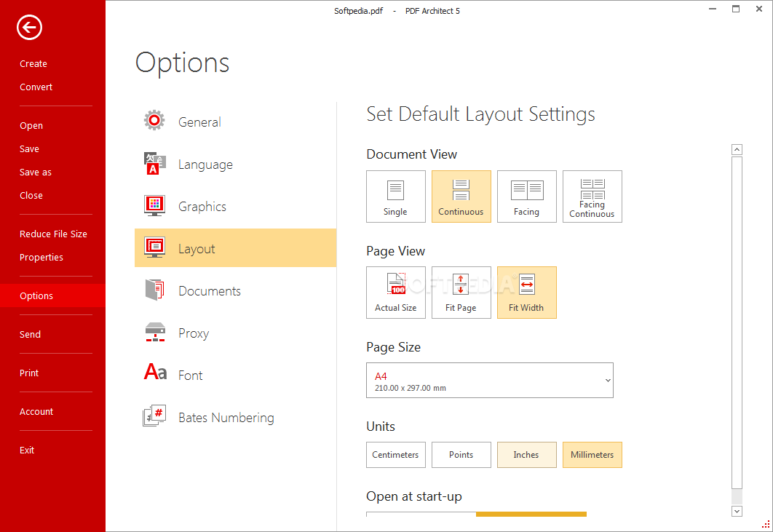This screenshot has width=773, height=532.
Task: Set units to Points
Action: click(461, 455)
